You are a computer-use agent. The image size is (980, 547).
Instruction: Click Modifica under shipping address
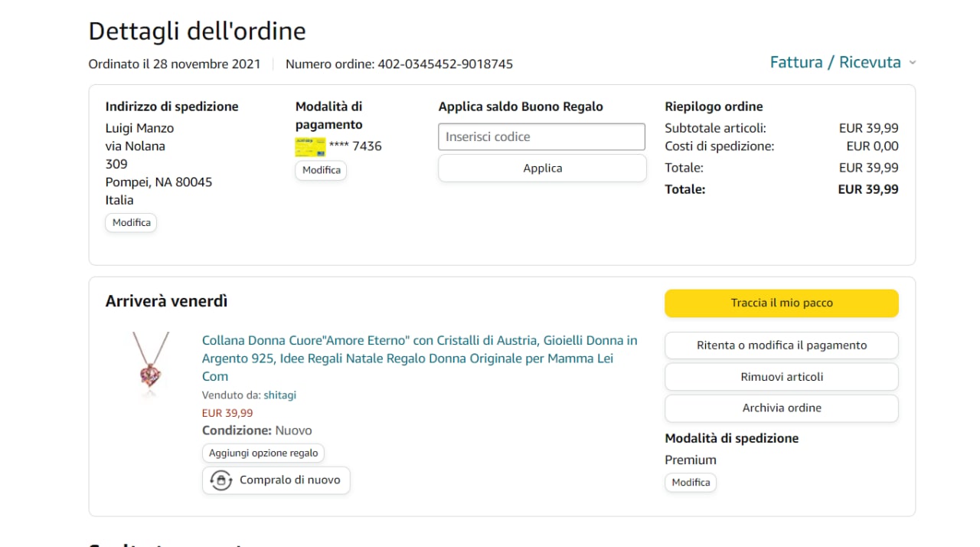point(131,223)
